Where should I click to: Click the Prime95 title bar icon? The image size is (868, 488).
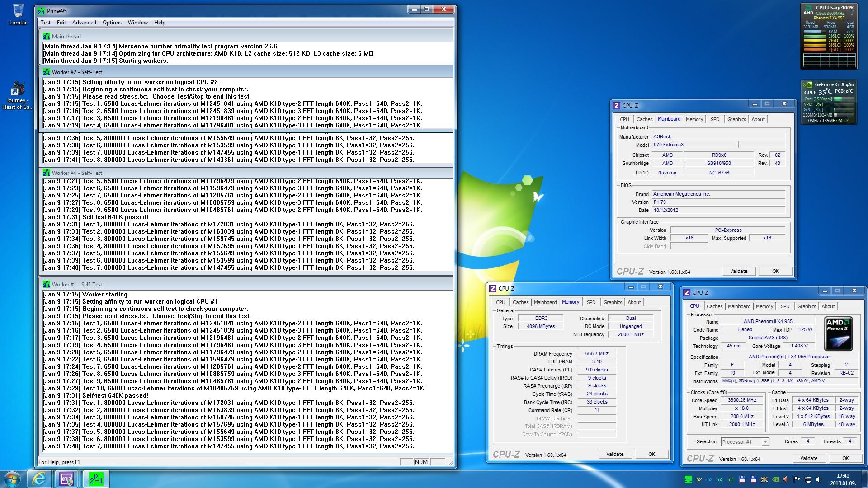tap(41, 11)
